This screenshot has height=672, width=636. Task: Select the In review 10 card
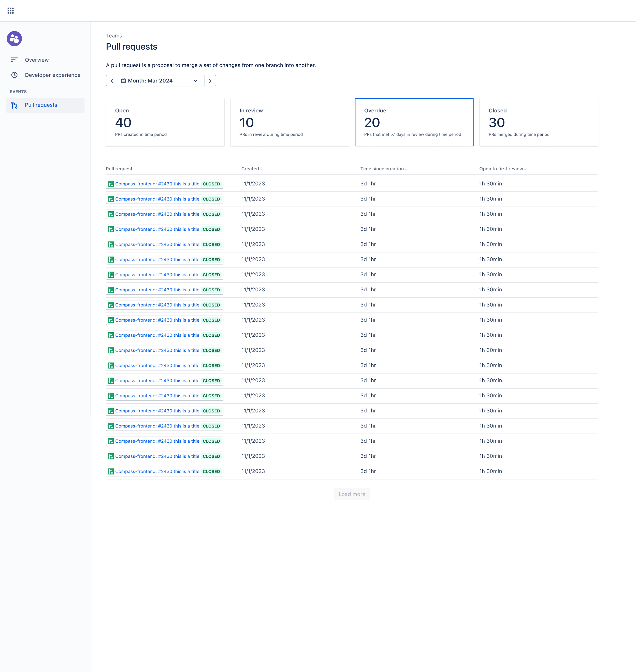click(290, 122)
